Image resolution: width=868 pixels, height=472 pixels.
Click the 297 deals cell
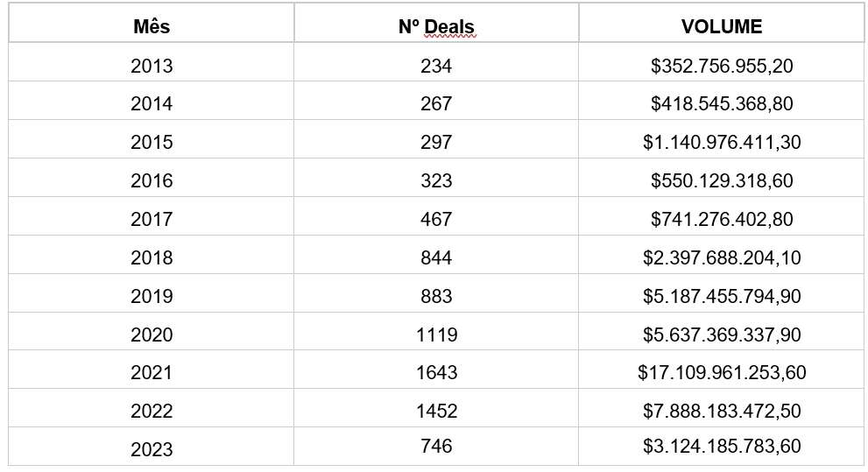point(436,142)
